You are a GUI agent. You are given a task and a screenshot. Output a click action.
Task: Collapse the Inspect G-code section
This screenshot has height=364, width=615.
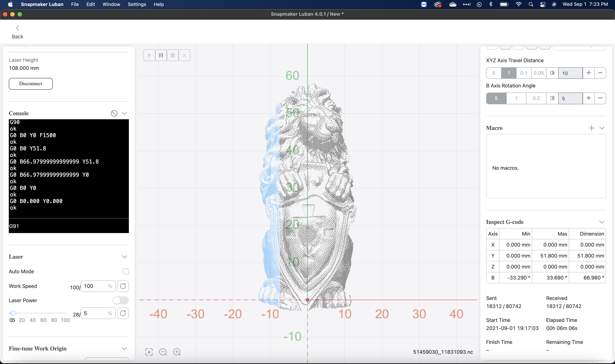pos(602,222)
